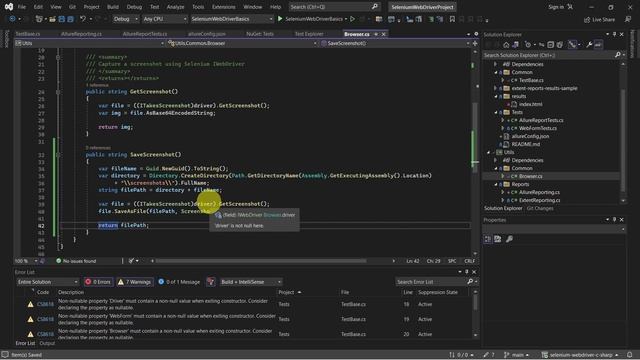Click the Undo arrow in the toolbar
Screen dimensions: 640x360
coord(83,19)
